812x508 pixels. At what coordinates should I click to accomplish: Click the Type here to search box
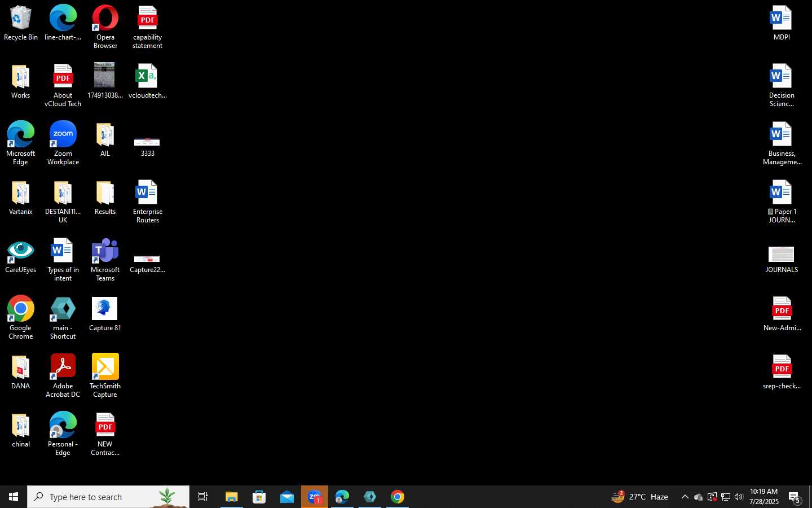108,497
